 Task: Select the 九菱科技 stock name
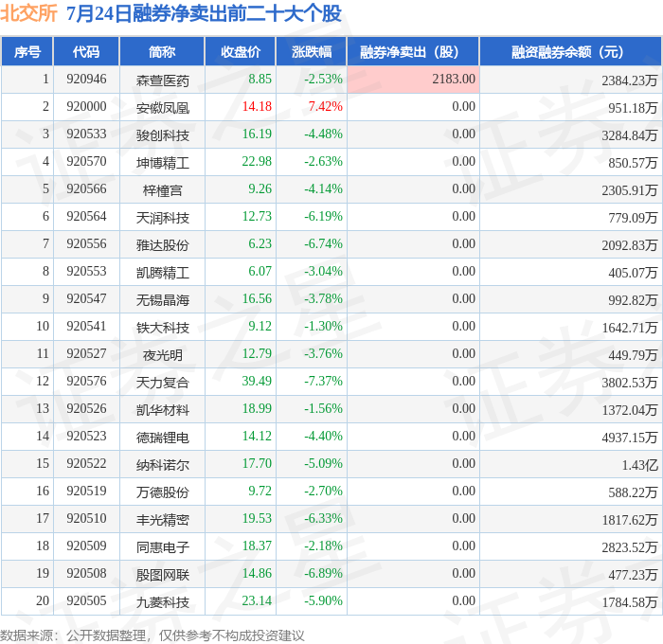point(162,602)
